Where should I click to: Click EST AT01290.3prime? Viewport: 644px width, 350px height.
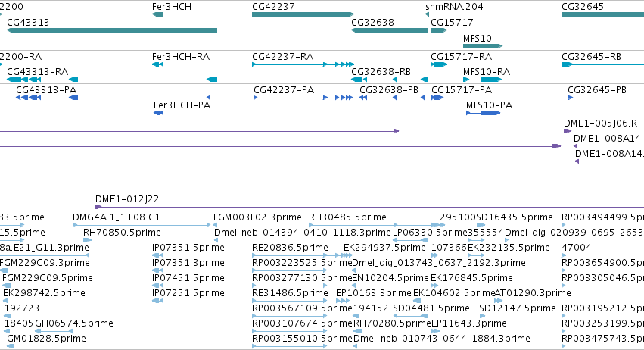[499, 301]
